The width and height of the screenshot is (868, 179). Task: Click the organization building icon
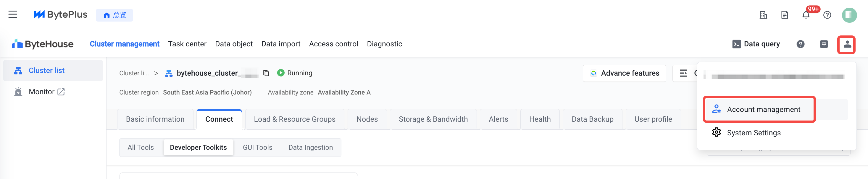pos(763,15)
